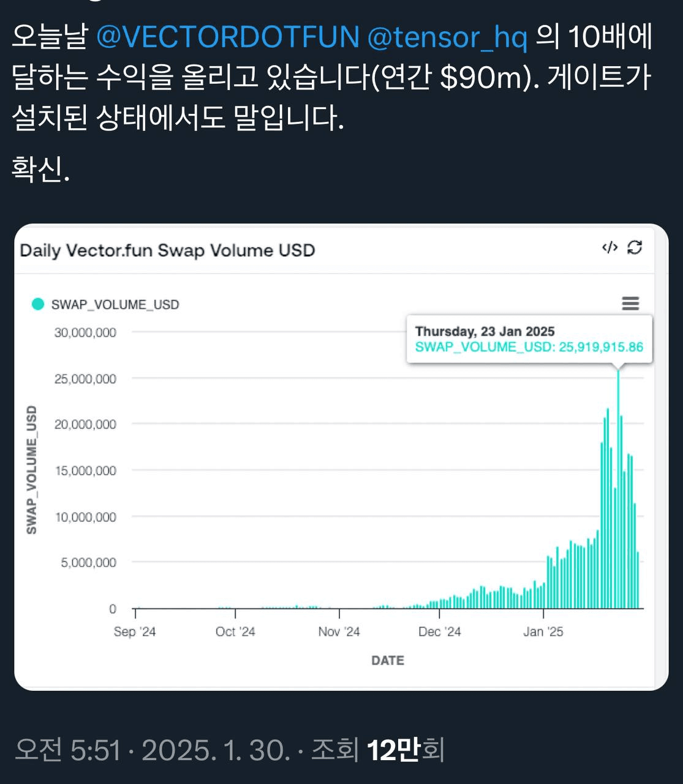Open the @tensor_hq mention link
This screenshot has width=683, height=784.
coord(447,38)
